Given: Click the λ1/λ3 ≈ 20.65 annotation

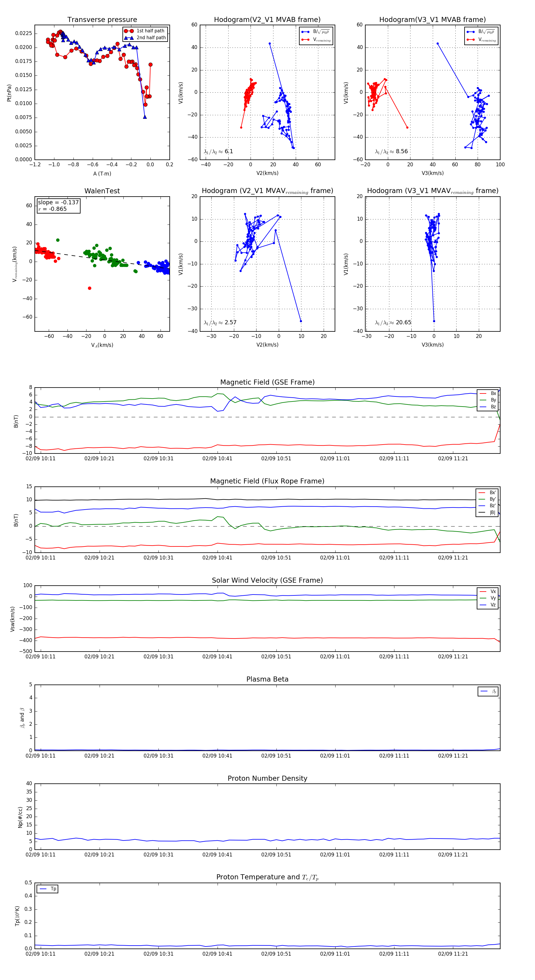Looking at the screenshot, I should click(393, 323).
